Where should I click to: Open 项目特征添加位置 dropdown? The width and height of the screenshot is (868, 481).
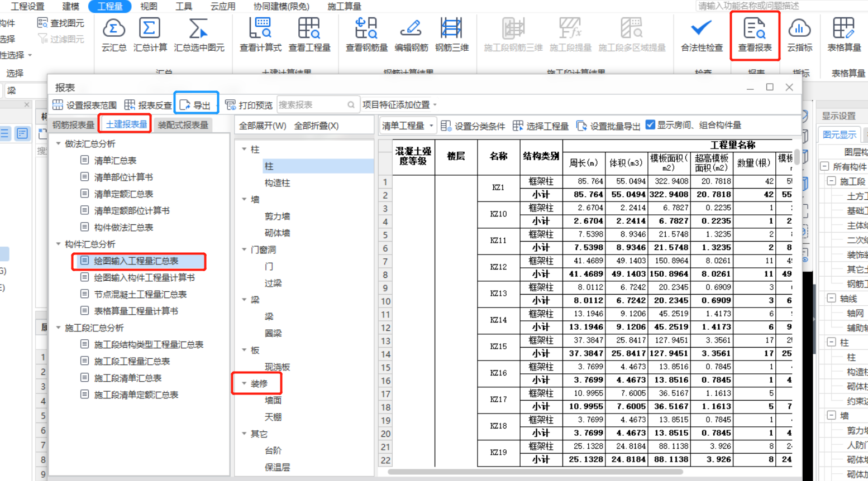399,104
